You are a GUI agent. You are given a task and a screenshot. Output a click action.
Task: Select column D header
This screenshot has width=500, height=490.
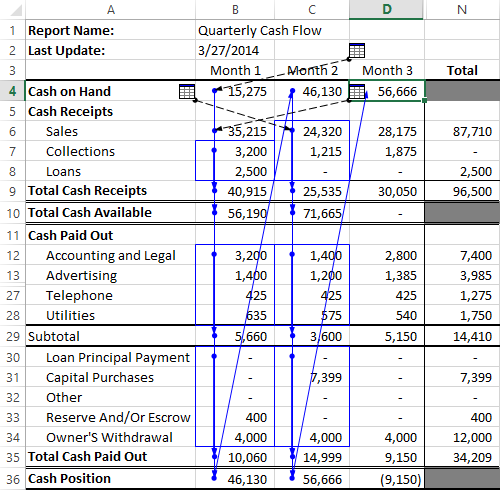tap(387, 10)
